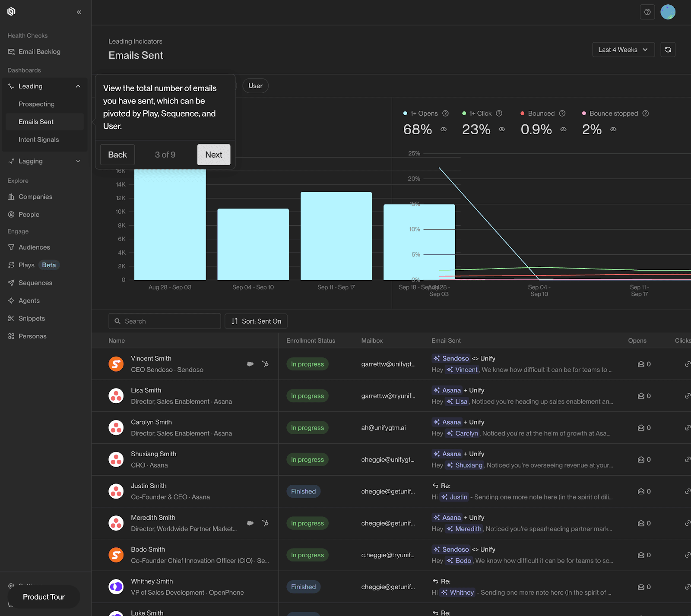The image size is (691, 616).
Task: Click the In progress status for Lisa Smith
Action: click(x=307, y=396)
